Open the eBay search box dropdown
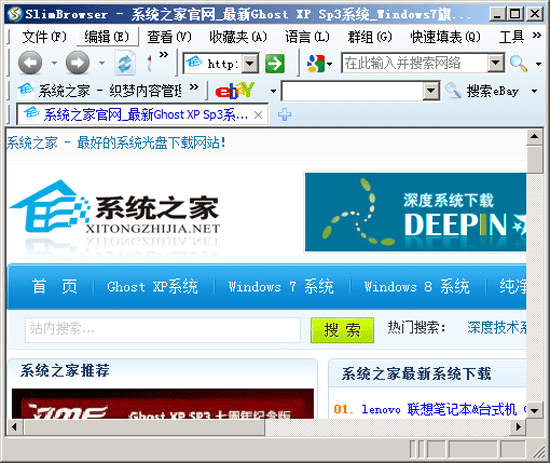The width and height of the screenshot is (550, 463). point(431,91)
